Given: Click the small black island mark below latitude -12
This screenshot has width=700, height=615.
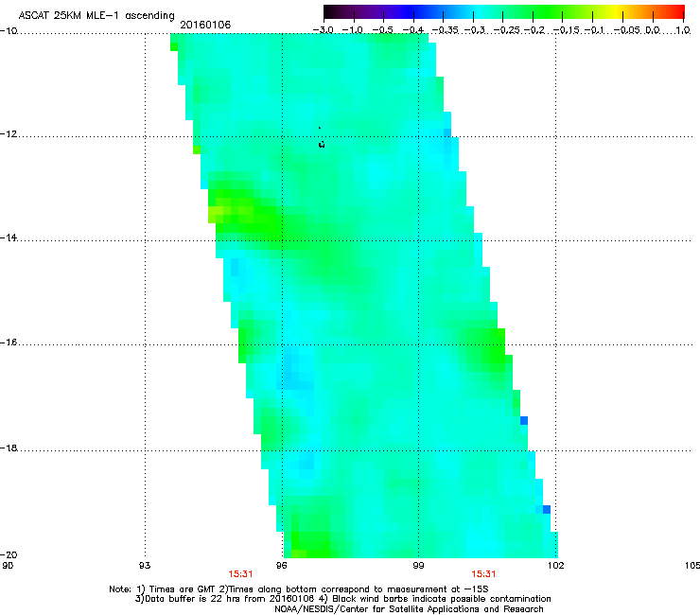Looking at the screenshot, I should pos(322,144).
